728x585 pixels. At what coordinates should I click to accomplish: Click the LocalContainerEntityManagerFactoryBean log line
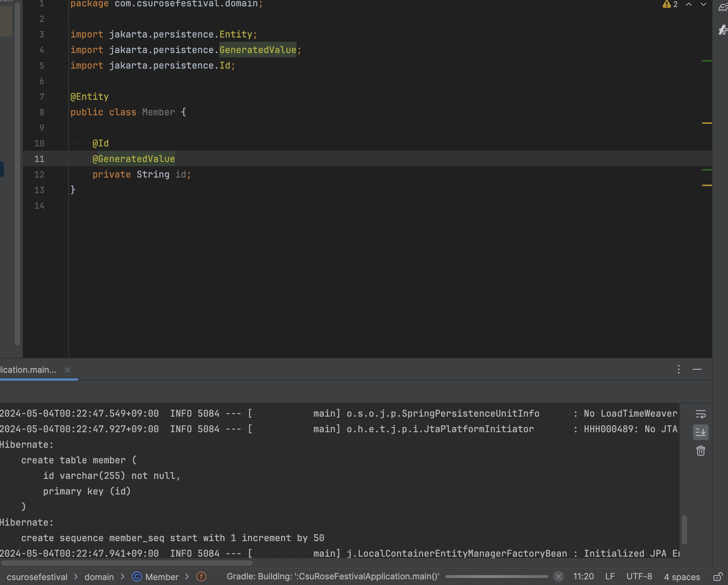(x=340, y=554)
